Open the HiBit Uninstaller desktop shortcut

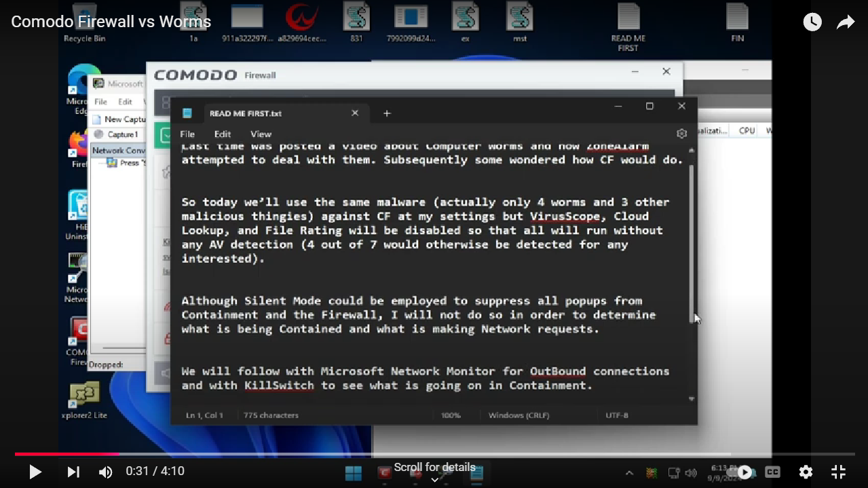(77, 214)
